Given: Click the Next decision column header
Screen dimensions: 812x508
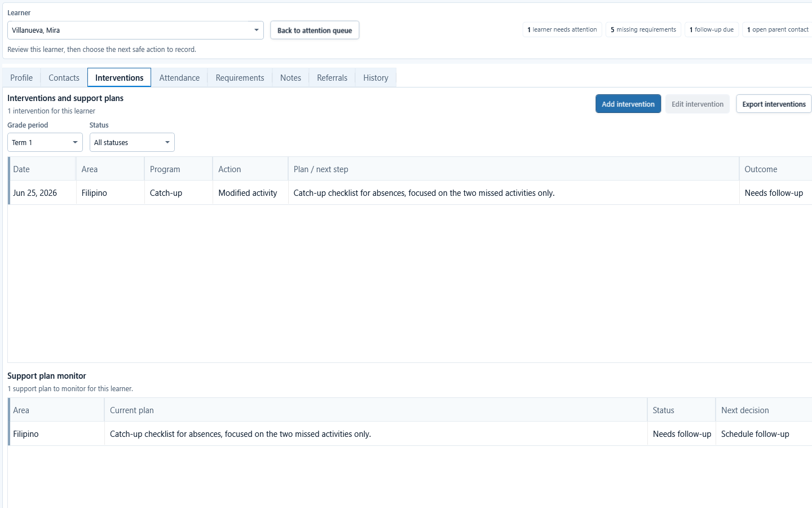Looking at the screenshot, I should click(x=764, y=410).
